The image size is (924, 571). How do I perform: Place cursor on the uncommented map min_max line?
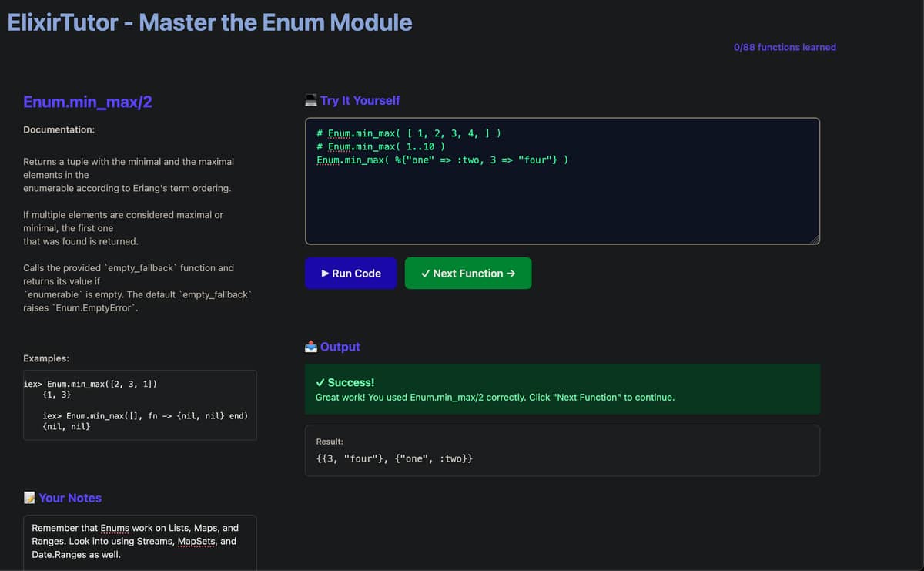coord(442,160)
